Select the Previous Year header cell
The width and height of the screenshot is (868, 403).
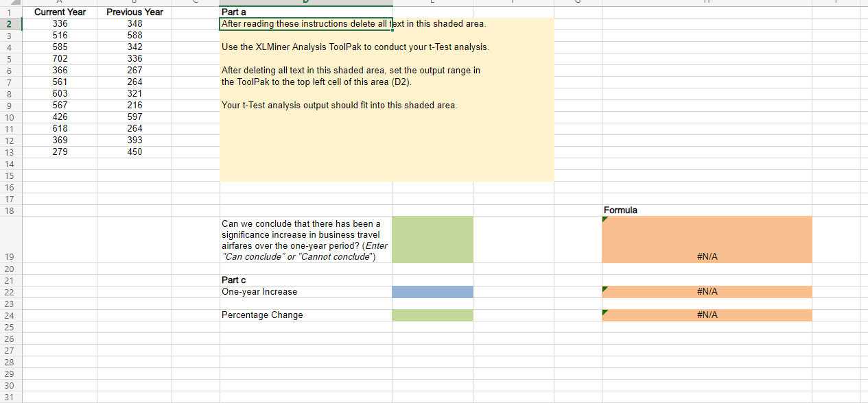click(134, 12)
